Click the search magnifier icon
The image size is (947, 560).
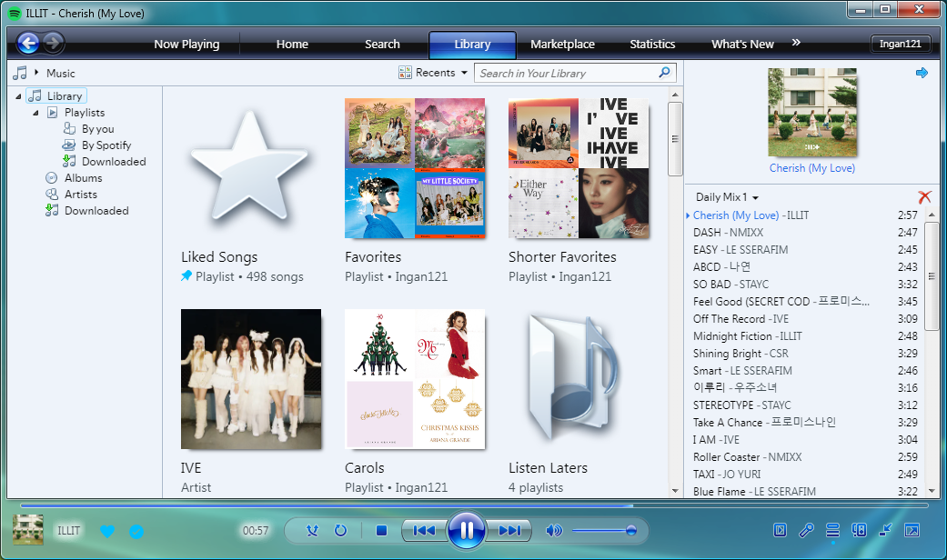664,73
